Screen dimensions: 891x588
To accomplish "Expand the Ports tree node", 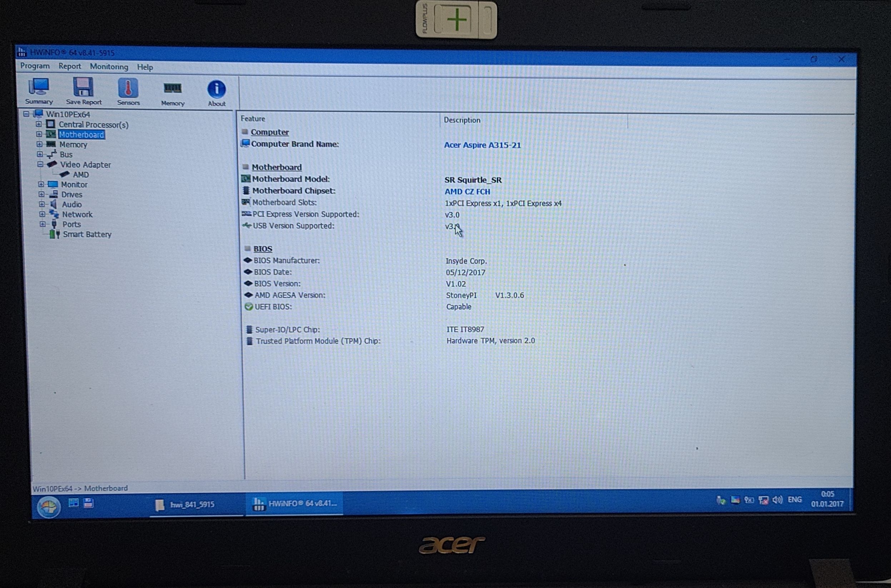I will 43,224.
